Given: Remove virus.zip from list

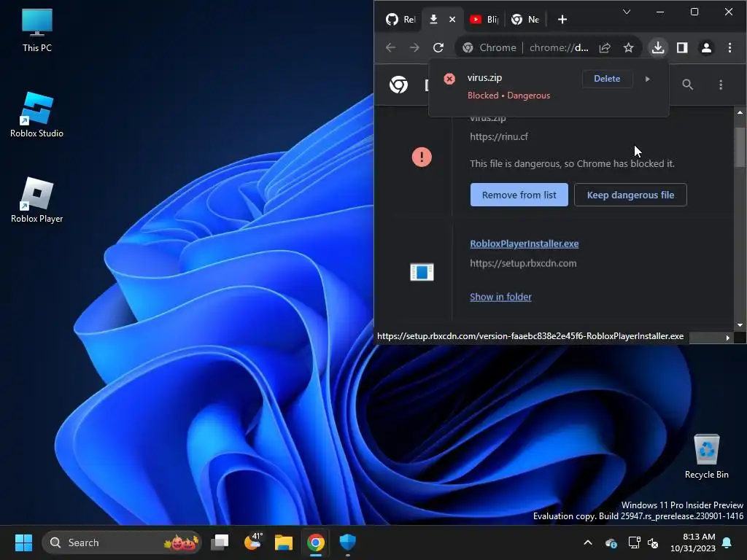Looking at the screenshot, I should tap(519, 195).
